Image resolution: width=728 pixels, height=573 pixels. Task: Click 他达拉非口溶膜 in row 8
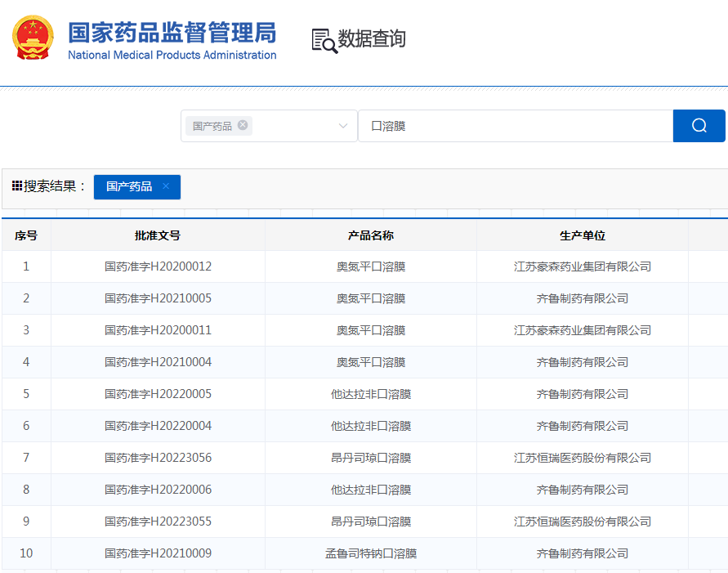pyautogui.click(x=370, y=490)
